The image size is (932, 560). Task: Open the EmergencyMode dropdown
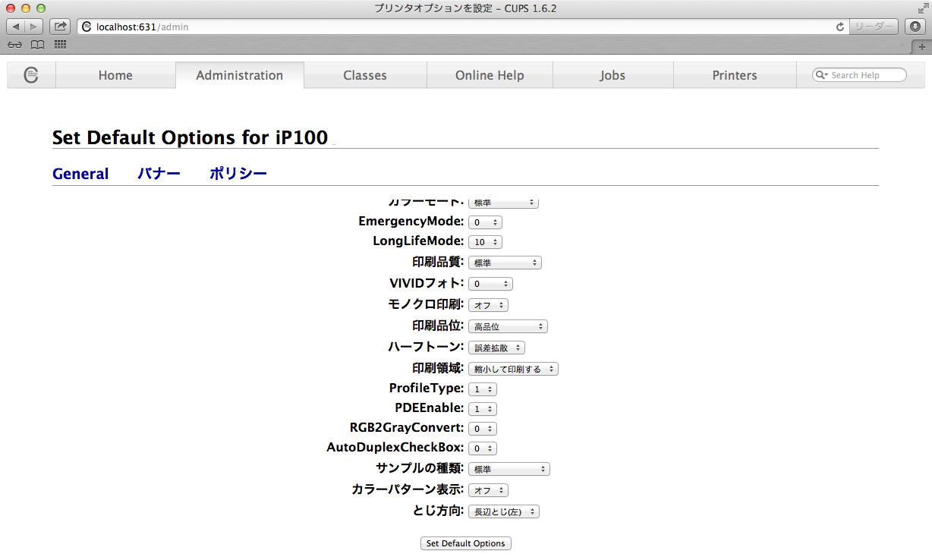point(485,222)
